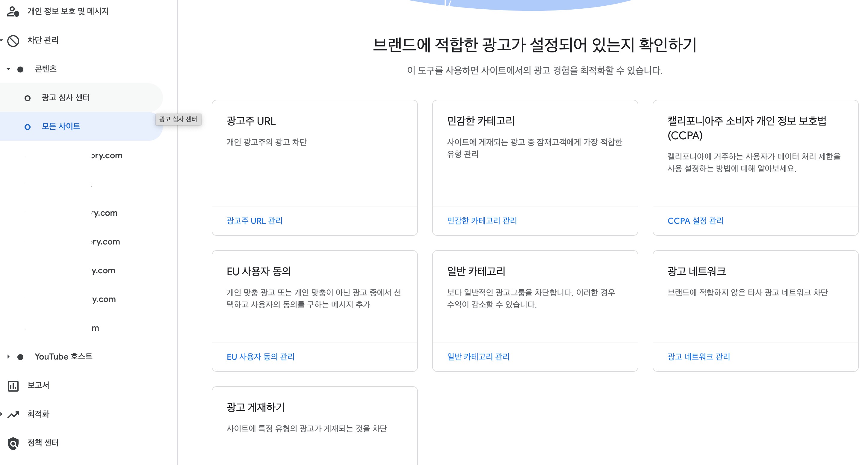
Task: Open 보고서 via the bar chart icon
Action: (x=13, y=386)
